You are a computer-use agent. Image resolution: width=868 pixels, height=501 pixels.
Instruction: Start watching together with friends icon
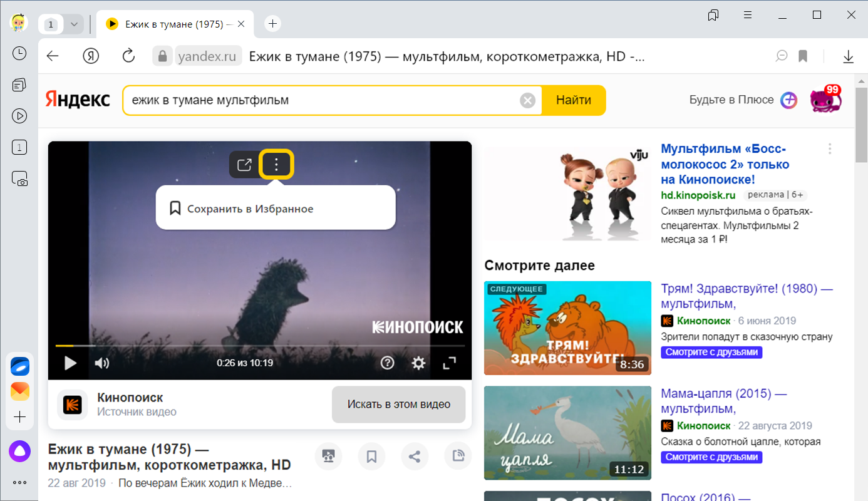[329, 457]
